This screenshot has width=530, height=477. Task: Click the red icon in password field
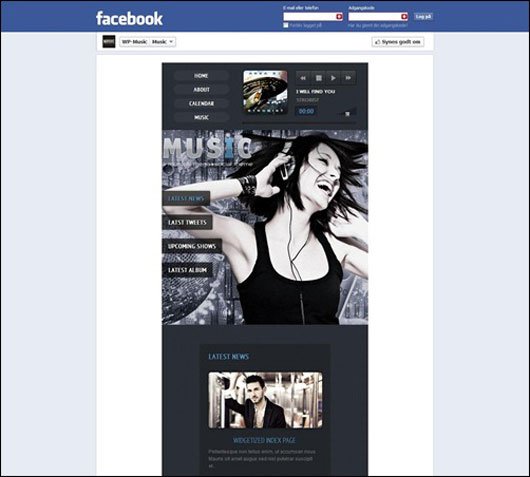point(404,17)
